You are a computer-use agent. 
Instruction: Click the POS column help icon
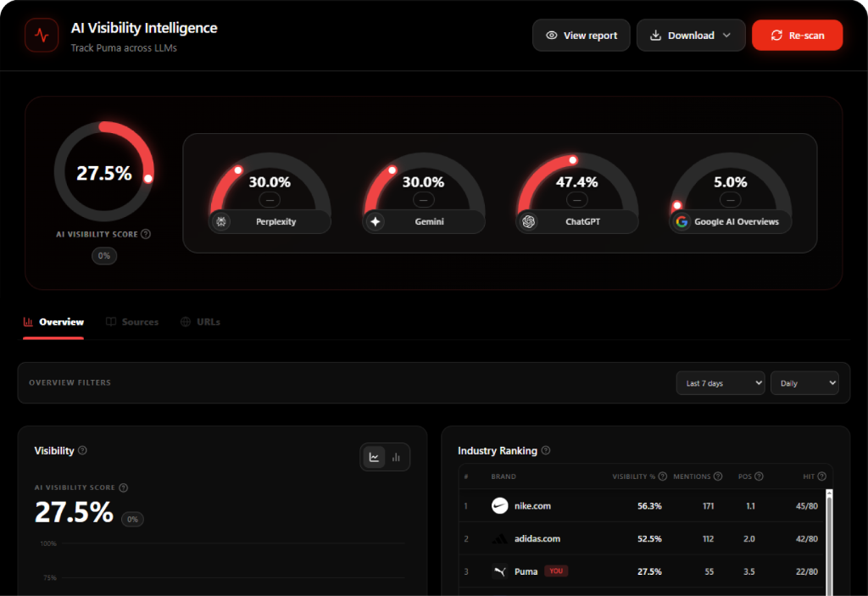point(759,476)
